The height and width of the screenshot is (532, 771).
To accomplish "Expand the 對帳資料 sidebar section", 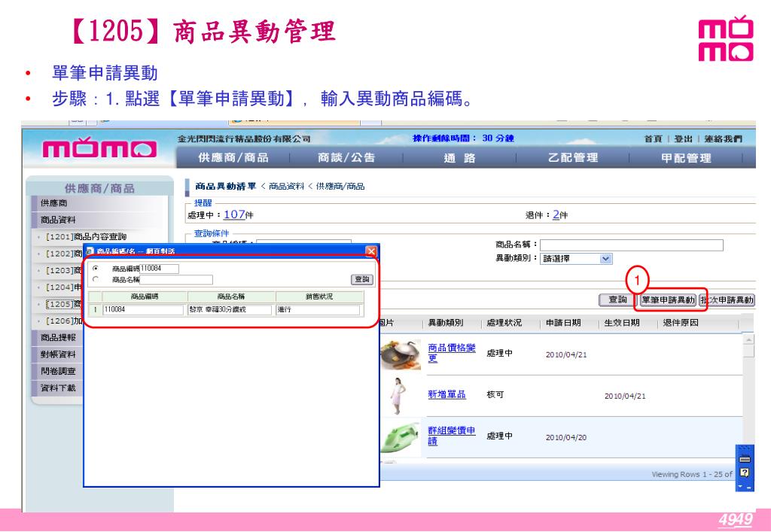I will pos(58,354).
